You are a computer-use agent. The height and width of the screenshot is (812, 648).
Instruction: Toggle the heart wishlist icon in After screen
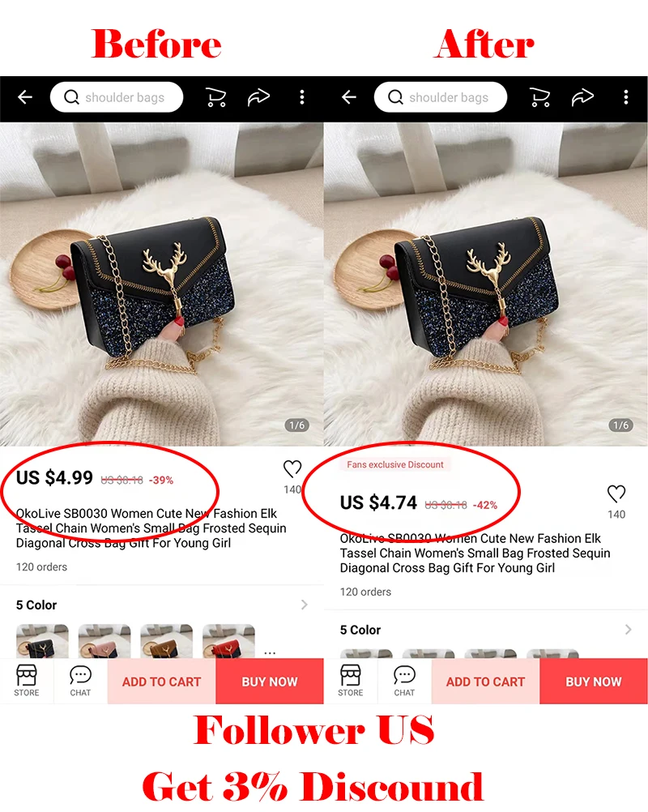click(x=616, y=494)
